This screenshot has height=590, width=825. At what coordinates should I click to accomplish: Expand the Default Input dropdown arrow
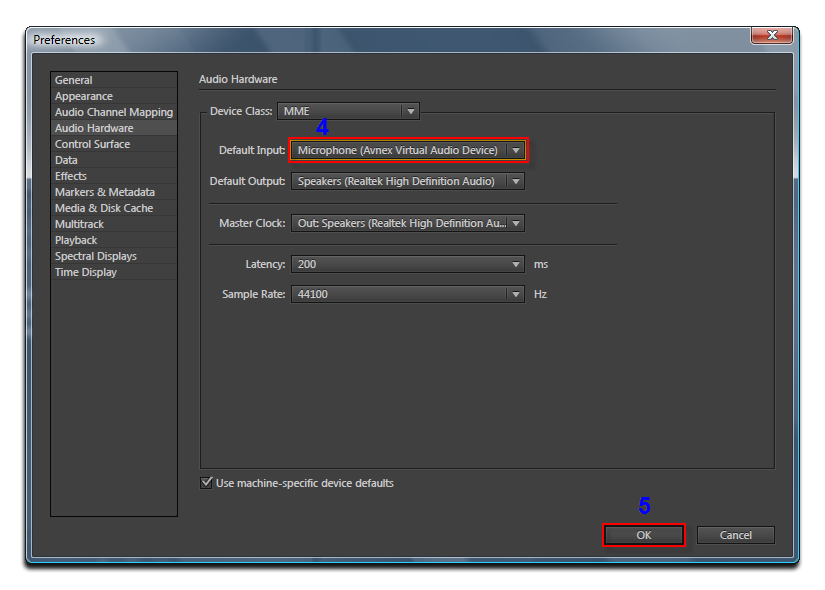point(516,151)
